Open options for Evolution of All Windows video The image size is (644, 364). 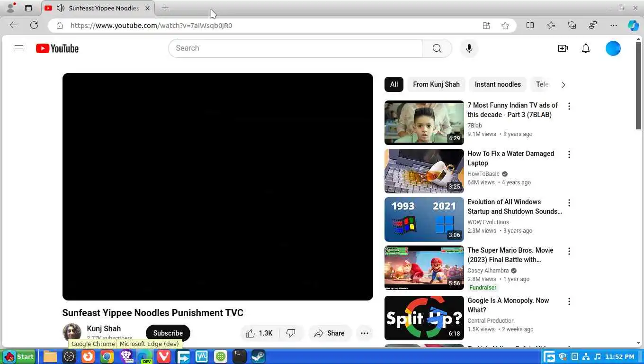569,203
